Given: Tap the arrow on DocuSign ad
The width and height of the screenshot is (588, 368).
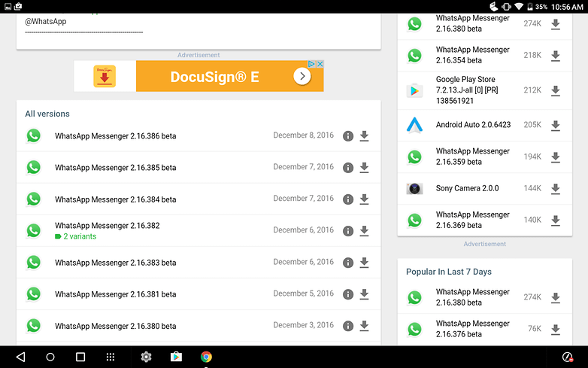Looking at the screenshot, I should 302,77.
